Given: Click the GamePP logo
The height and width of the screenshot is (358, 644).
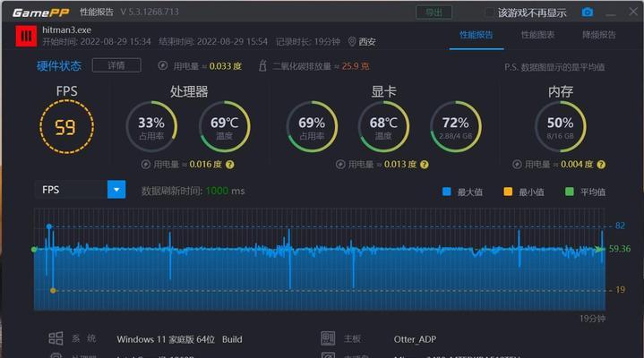Looking at the screenshot, I should click(40, 13).
